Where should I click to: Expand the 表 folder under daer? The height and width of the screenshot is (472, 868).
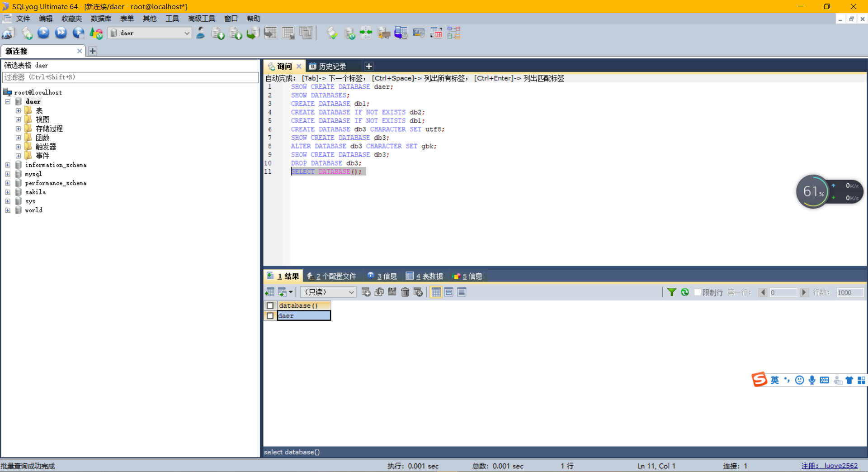[x=19, y=110]
